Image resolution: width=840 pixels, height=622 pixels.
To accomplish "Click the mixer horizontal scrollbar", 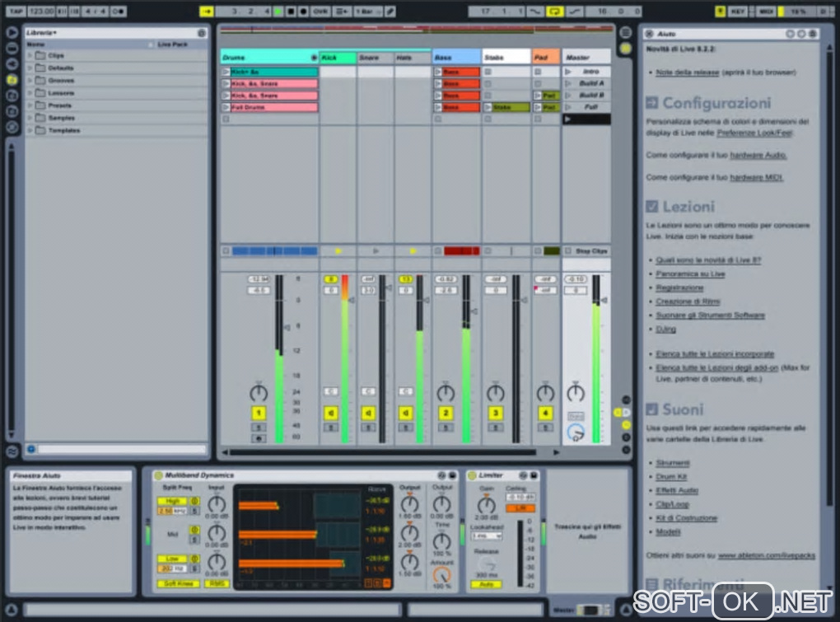I will pos(383,452).
